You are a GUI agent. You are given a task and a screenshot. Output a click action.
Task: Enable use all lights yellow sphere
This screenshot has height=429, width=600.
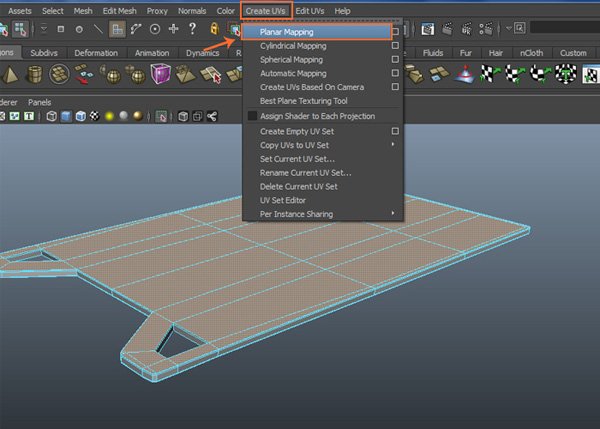pyautogui.click(x=109, y=116)
